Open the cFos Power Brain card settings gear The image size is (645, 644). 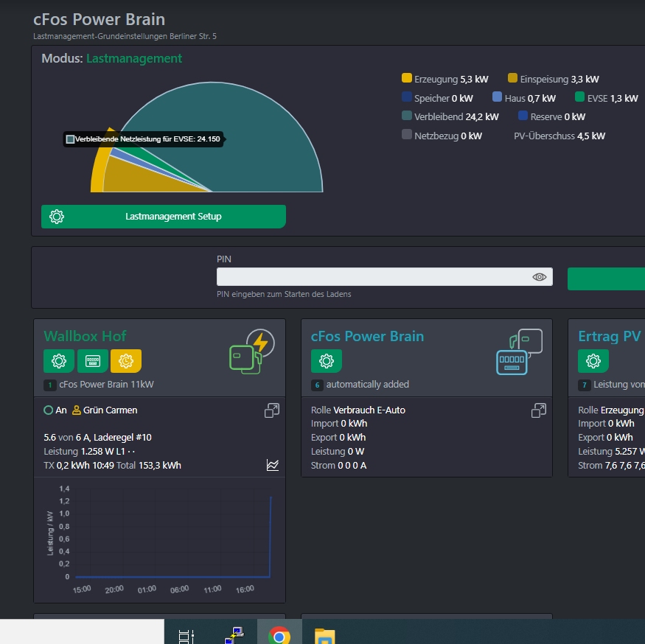coord(327,360)
